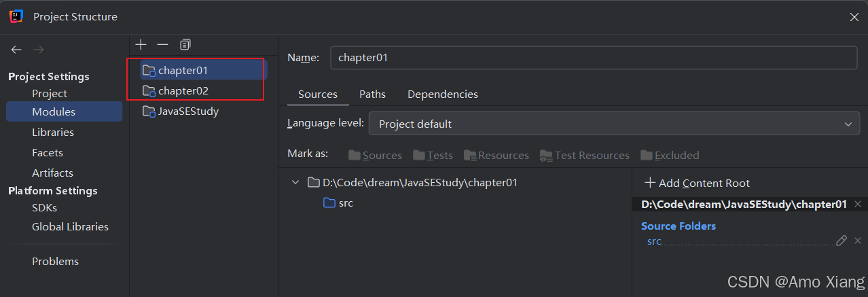The width and height of the screenshot is (868, 297).
Task: Open Artifacts settings
Action: pyautogui.click(x=52, y=173)
